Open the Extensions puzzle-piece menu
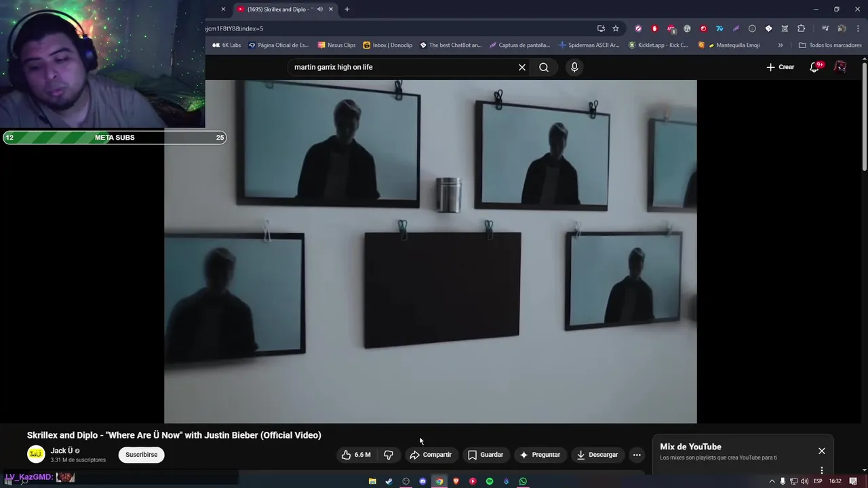The image size is (868, 488). (802, 28)
